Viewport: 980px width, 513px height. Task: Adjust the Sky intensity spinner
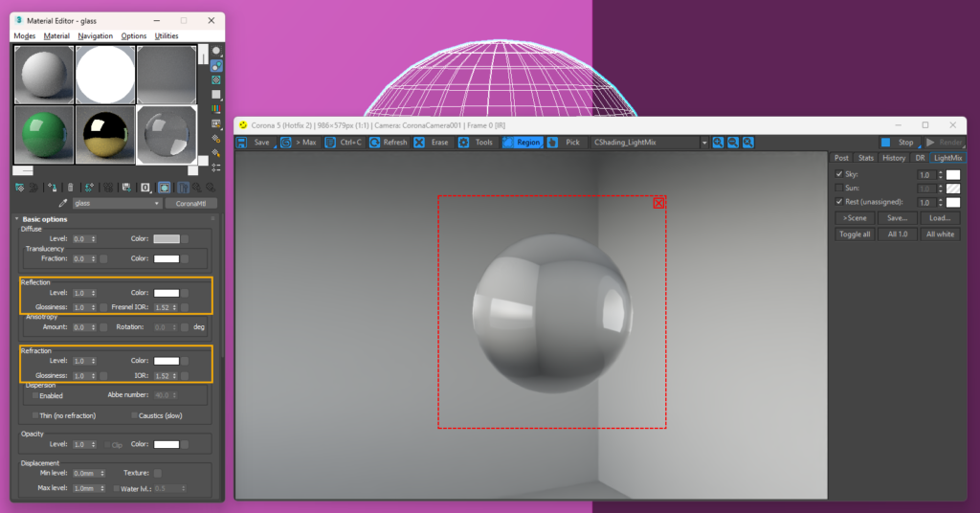940,175
